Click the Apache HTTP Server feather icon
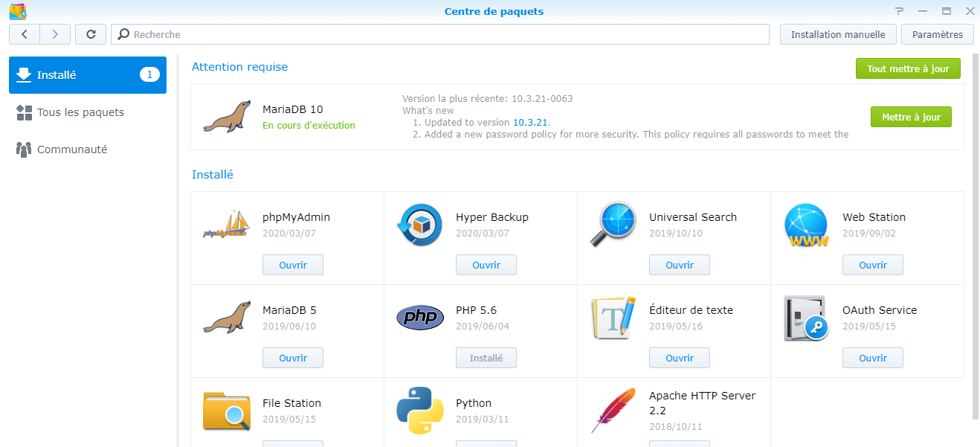Screen dimensions: 980x447 [x=613, y=411]
